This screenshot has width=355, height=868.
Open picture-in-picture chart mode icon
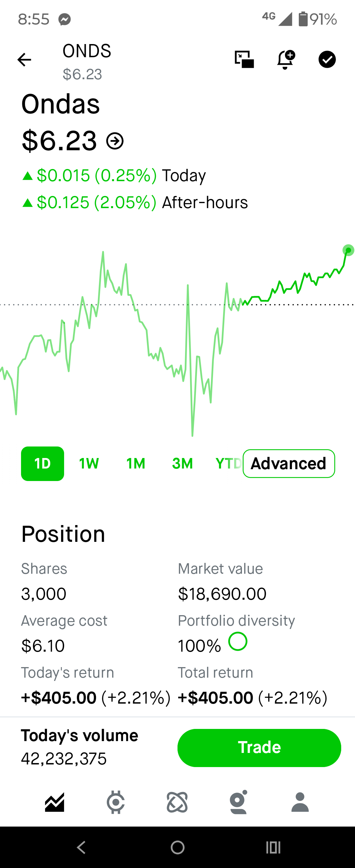click(x=244, y=59)
